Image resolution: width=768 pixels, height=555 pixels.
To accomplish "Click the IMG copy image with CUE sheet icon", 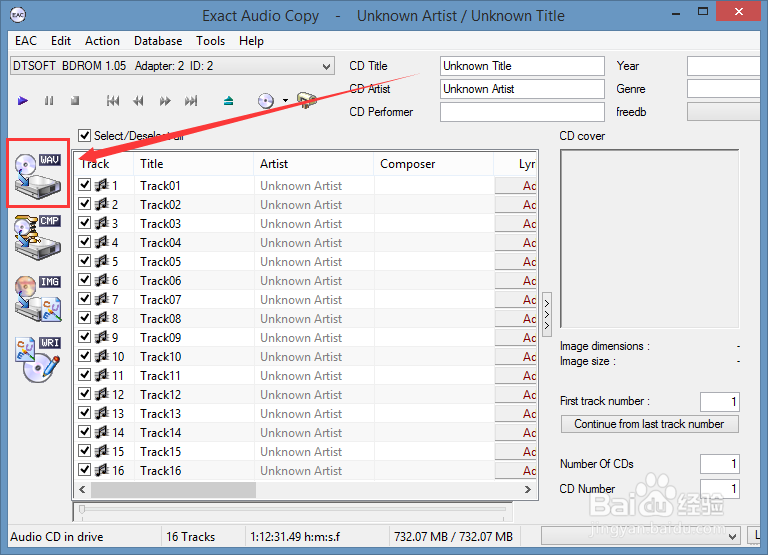I will (38, 298).
